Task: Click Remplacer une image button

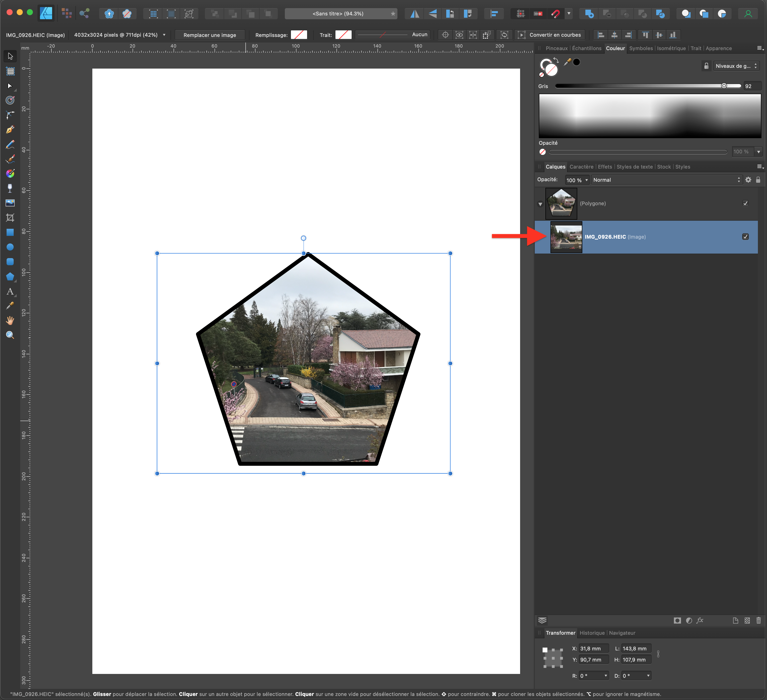Action: (x=210, y=35)
